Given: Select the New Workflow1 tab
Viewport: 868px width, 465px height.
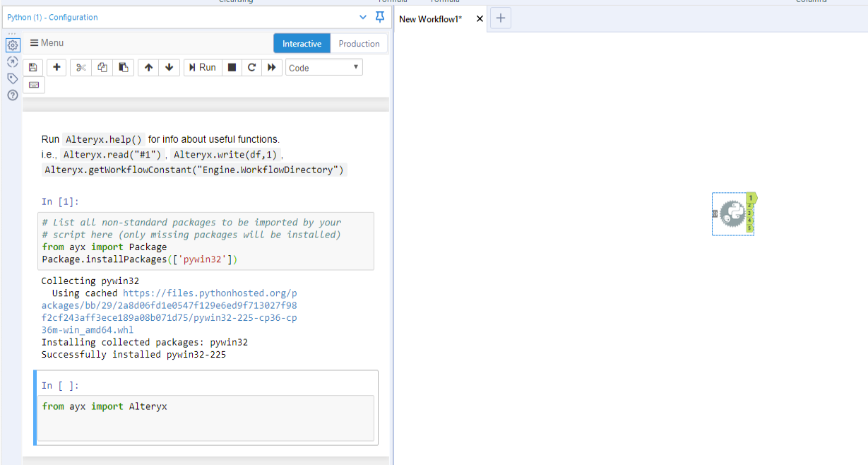Looking at the screenshot, I should point(431,18).
